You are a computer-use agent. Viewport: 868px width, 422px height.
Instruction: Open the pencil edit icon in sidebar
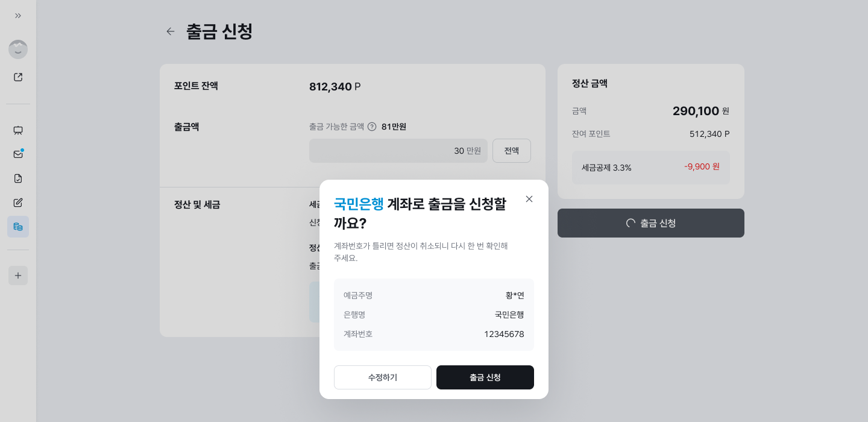tap(18, 203)
